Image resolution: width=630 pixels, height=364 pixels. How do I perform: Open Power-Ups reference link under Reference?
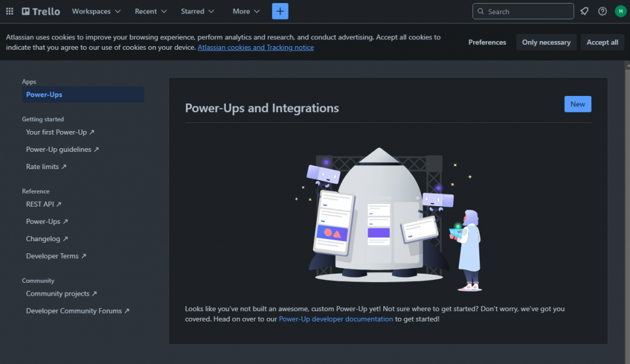47,221
